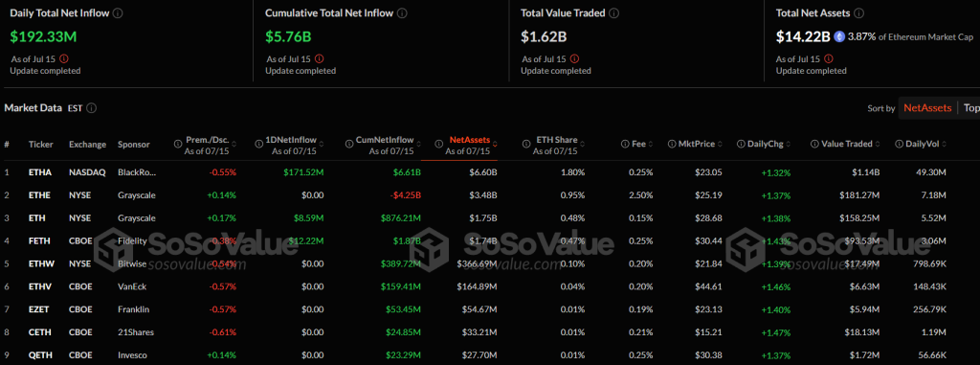Click info icon of Prem./Dsc. column
Viewport: 980px width, 365px height.
pos(177,144)
